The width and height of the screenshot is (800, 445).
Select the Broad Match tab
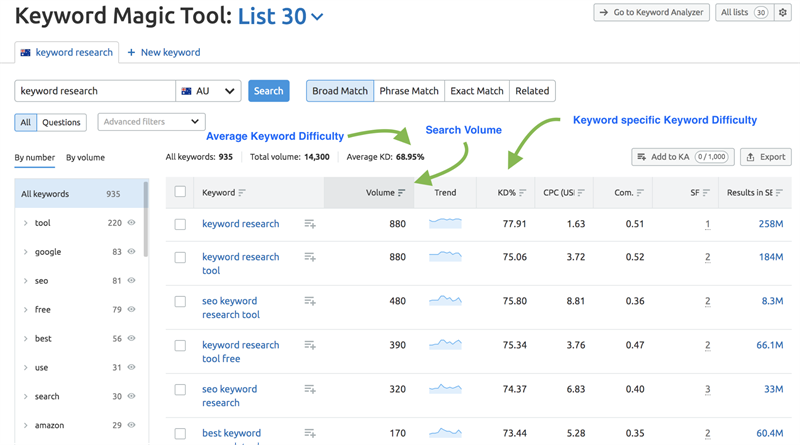(340, 91)
